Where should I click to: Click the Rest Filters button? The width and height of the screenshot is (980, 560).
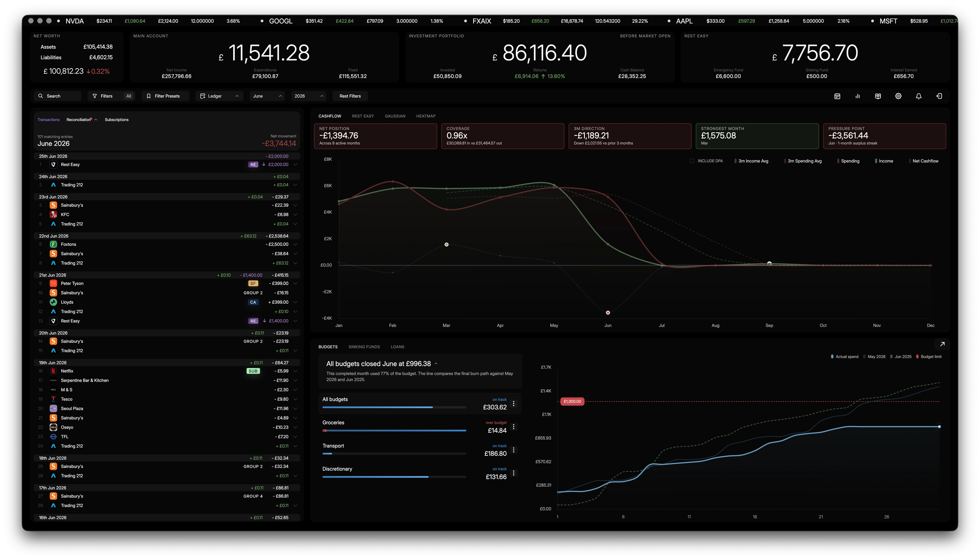pos(350,96)
